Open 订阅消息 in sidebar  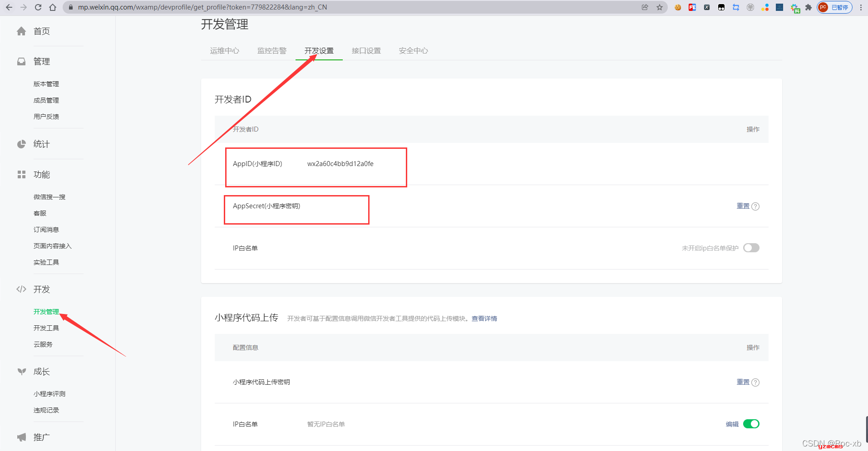[46, 230]
